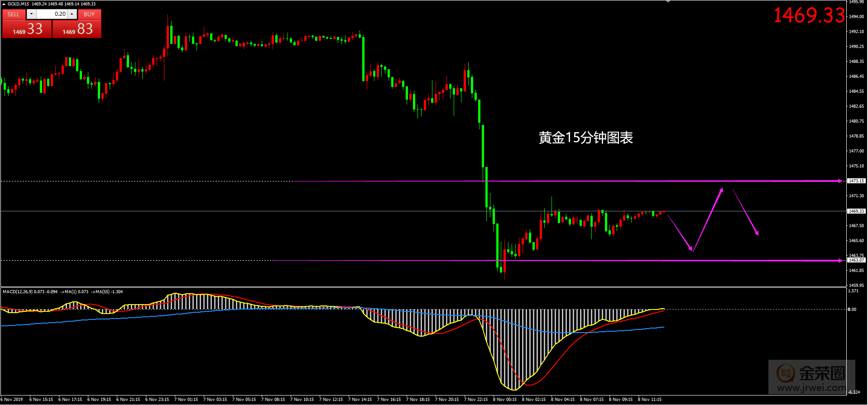This screenshot has width=868, height=405.
Task: Click the 1461.85 price axis value
Action: 856,271
